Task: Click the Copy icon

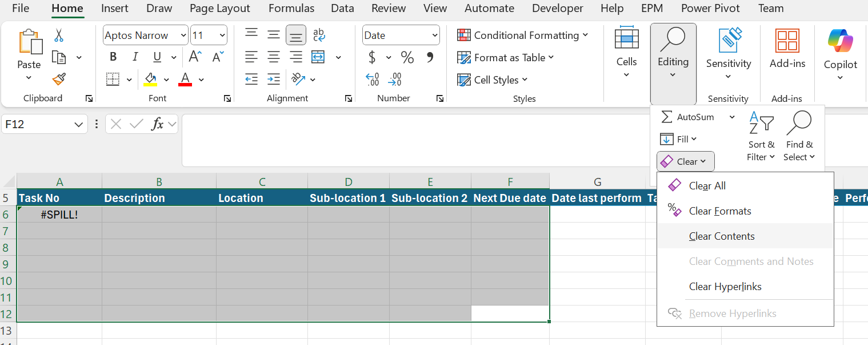Action: pos(59,57)
